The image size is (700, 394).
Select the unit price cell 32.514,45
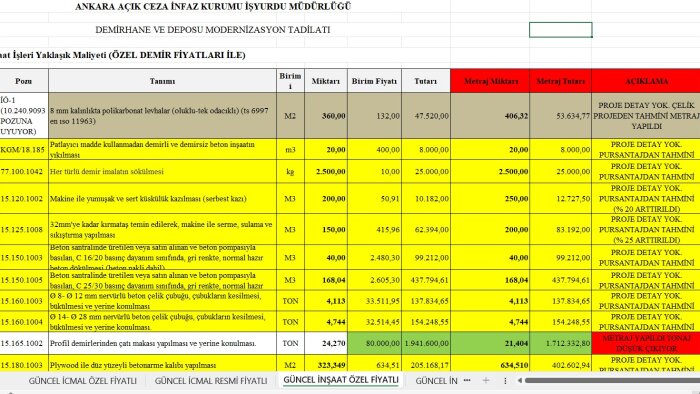coord(374,322)
